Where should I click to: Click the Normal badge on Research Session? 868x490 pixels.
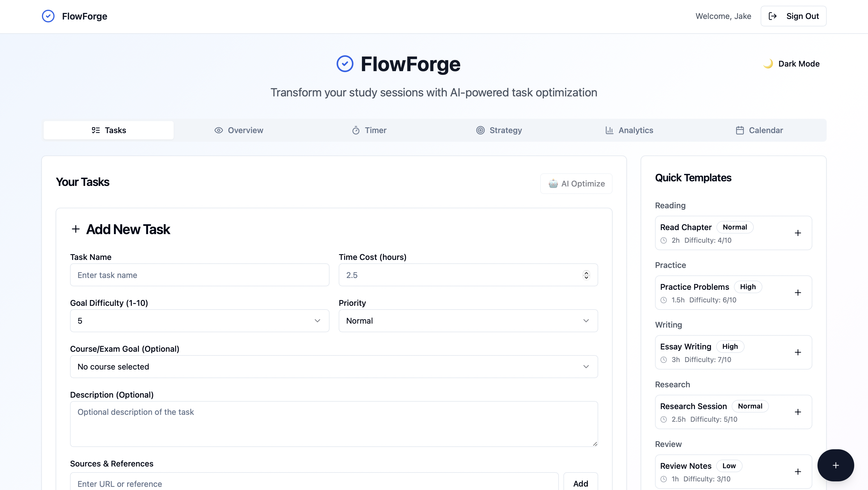(750, 406)
